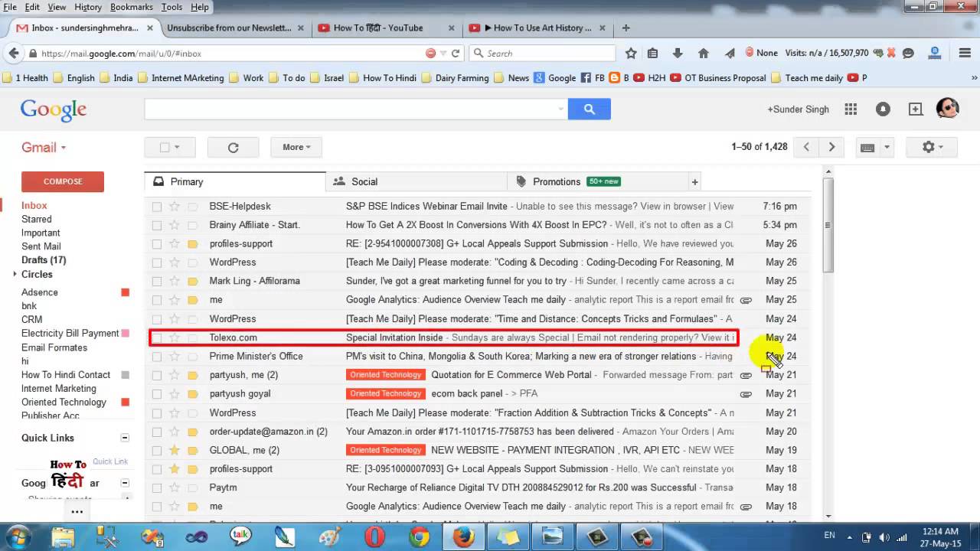Open the account profile picture
The height and width of the screenshot is (551, 980).
coord(947,109)
